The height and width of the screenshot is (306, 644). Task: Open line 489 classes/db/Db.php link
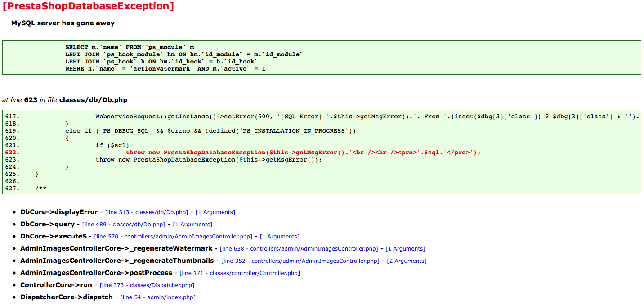tap(124, 225)
